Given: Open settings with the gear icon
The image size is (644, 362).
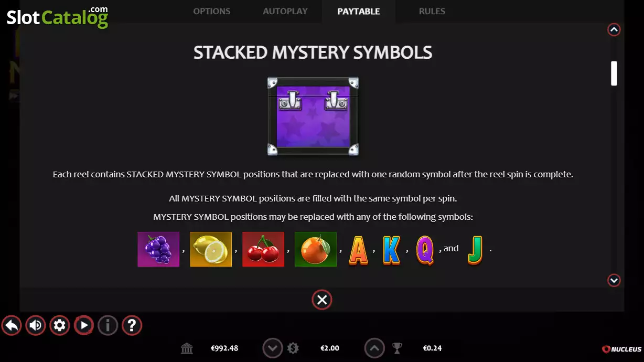Looking at the screenshot, I should pyautogui.click(x=60, y=326).
